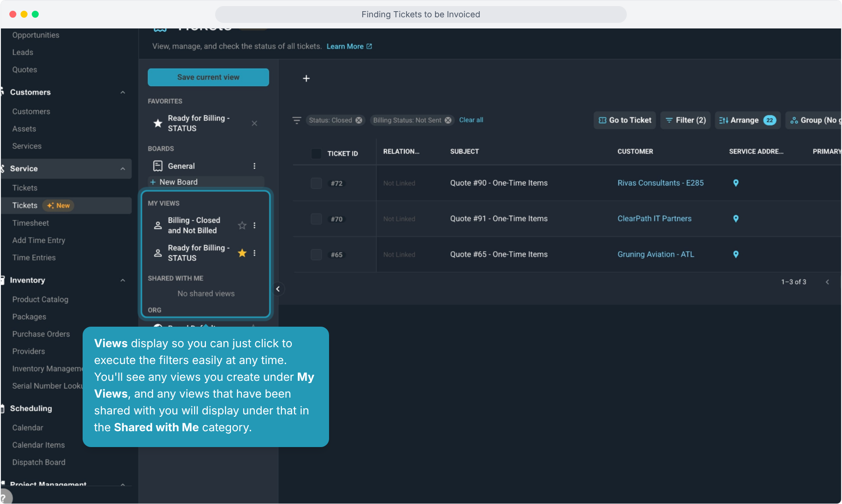Select the General board
The width and height of the screenshot is (842, 504).
coord(181,166)
